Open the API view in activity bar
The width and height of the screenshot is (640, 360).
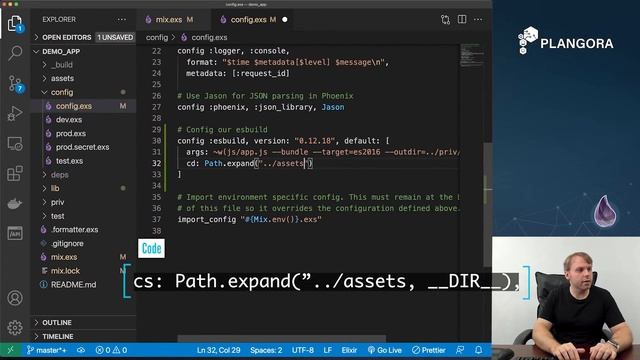pyautogui.click(x=15, y=233)
